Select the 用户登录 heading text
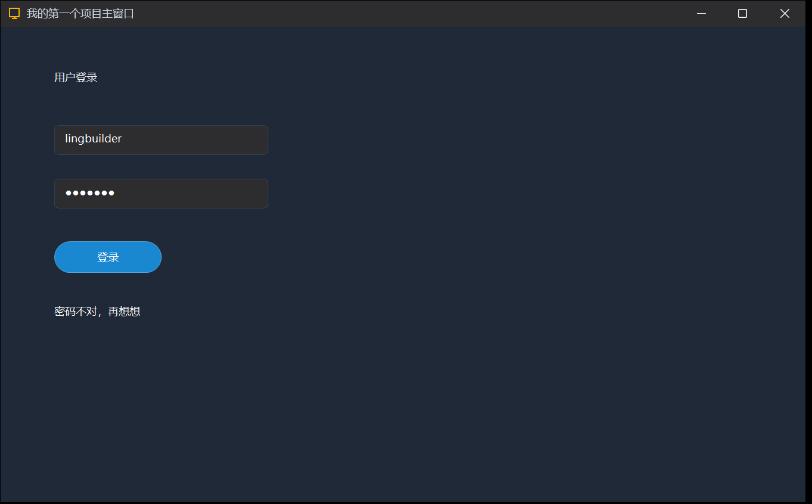Viewport: 812px width, 504px height. point(76,77)
